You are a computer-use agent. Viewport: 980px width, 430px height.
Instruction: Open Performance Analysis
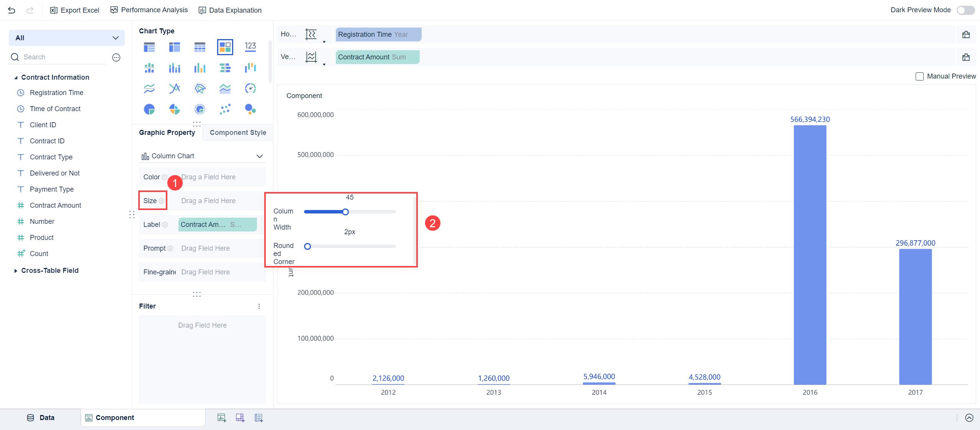(149, 10)
